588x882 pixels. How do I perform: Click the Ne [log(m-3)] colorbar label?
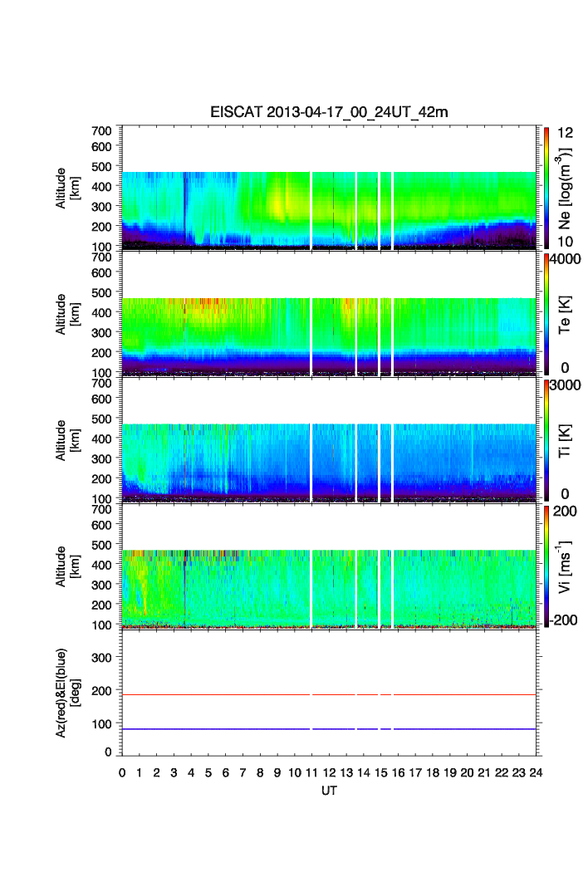[x=565, y=188]
